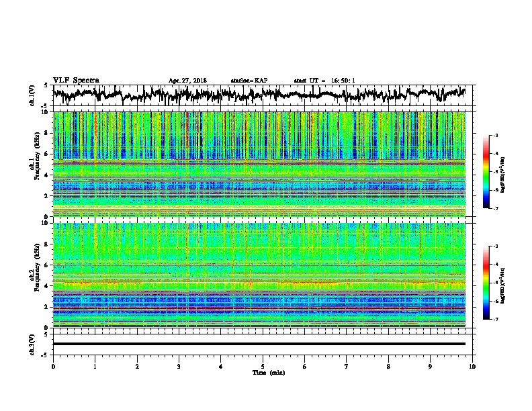Click tick label "3" on the time axis
Image resolution: width=532 pixels, height=411 pixels.
(179, 367)
